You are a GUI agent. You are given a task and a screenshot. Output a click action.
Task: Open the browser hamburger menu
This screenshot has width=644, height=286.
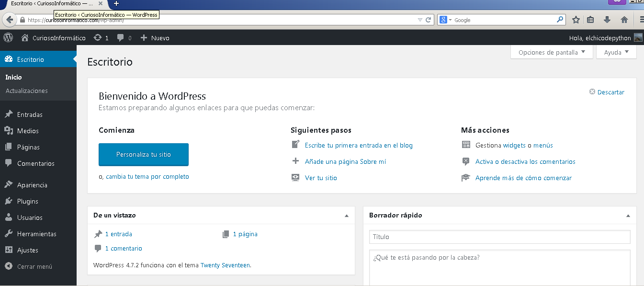coord(641,20)
